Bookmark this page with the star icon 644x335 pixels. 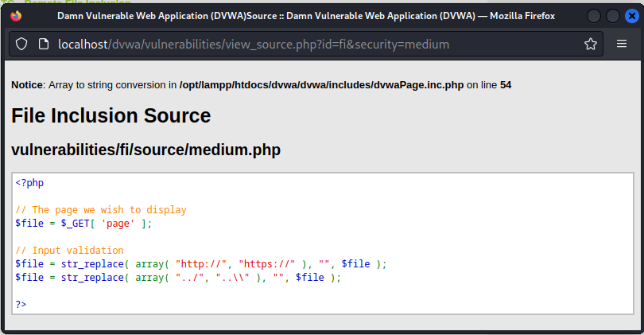(591, 44)
